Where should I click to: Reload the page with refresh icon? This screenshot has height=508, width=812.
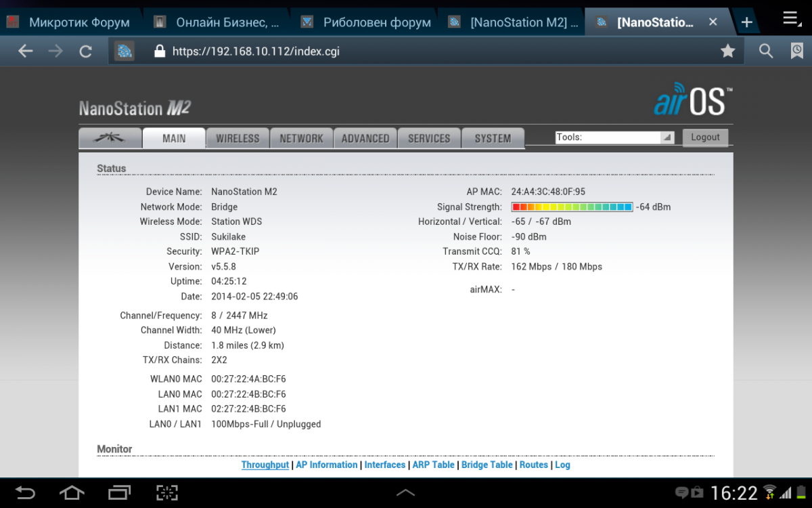pyautogui.click(x=85, y=51)
